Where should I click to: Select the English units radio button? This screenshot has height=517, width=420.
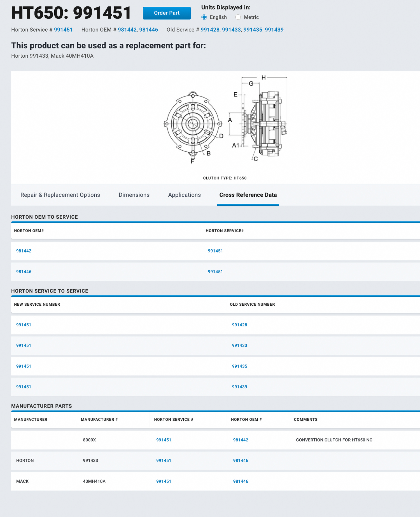tap(204, 17)
